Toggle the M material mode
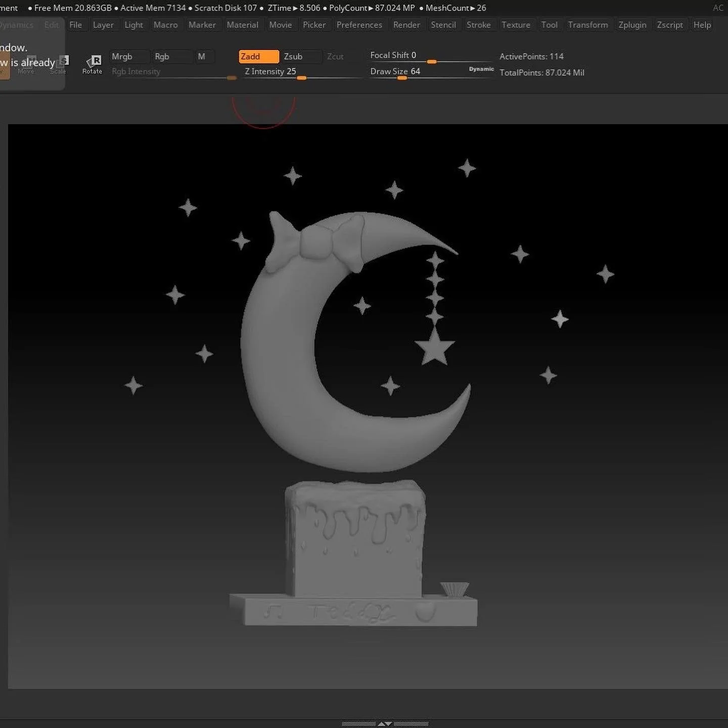The height and width of the screenshot is (728, 728). [x=204, y=57]
